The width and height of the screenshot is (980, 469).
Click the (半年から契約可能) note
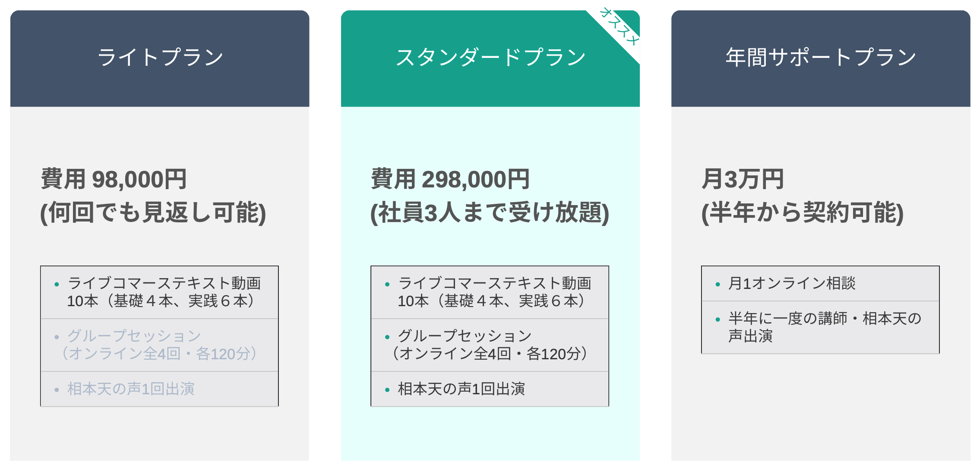(x=802, y=212)
